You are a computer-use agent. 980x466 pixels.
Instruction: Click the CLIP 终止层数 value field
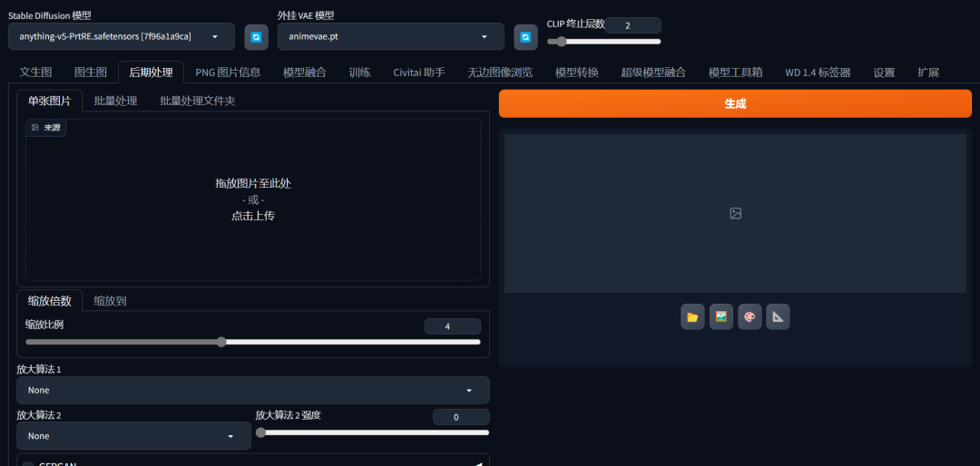(x=632, y=25)
